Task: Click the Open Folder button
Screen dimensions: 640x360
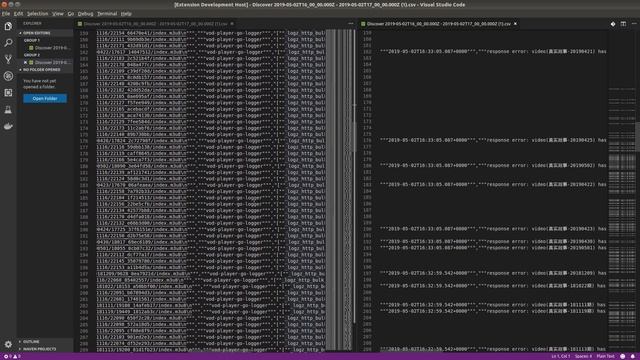Action: 45,98
